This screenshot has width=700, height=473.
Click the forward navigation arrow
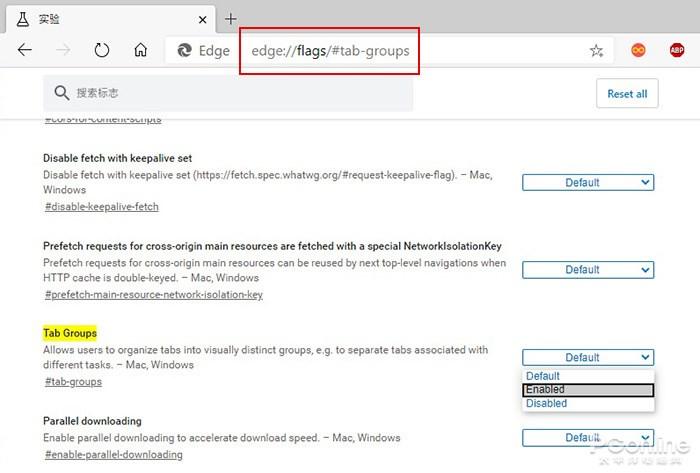tap(63, 50)
